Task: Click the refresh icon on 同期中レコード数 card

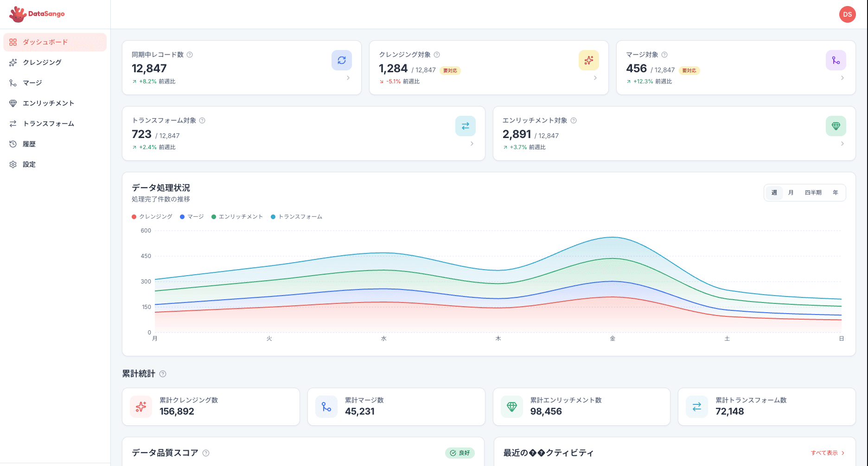Action: [x=342, y=60]
